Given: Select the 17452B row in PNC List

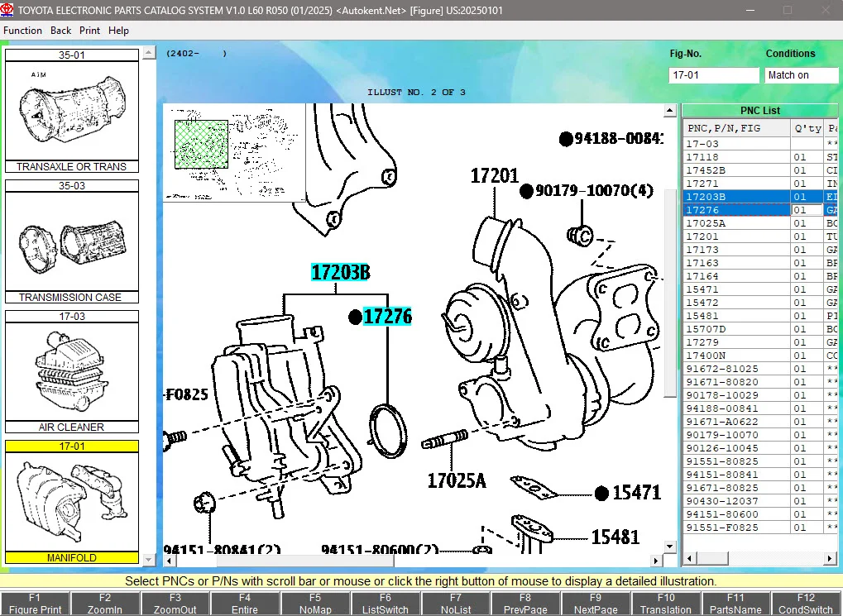Looking at the screenshot, I should point(760,170).
